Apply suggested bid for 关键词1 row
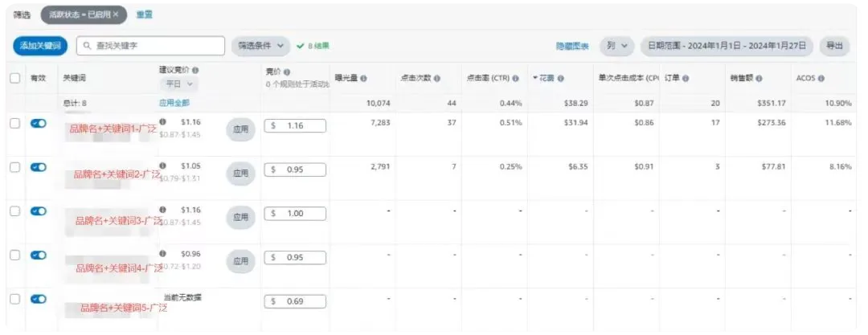Image resolution: width=868 pixels, height=335 pixels. click(241, 129)
